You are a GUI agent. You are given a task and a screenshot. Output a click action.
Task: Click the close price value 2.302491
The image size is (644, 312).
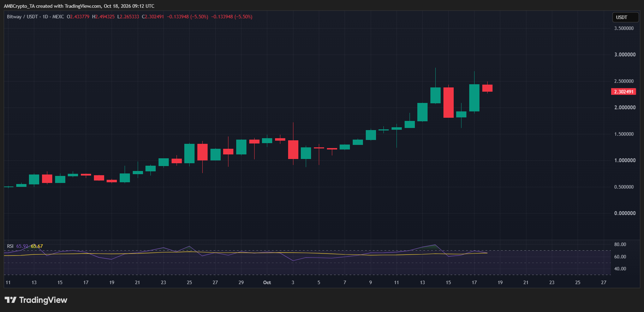pos(154,17)
